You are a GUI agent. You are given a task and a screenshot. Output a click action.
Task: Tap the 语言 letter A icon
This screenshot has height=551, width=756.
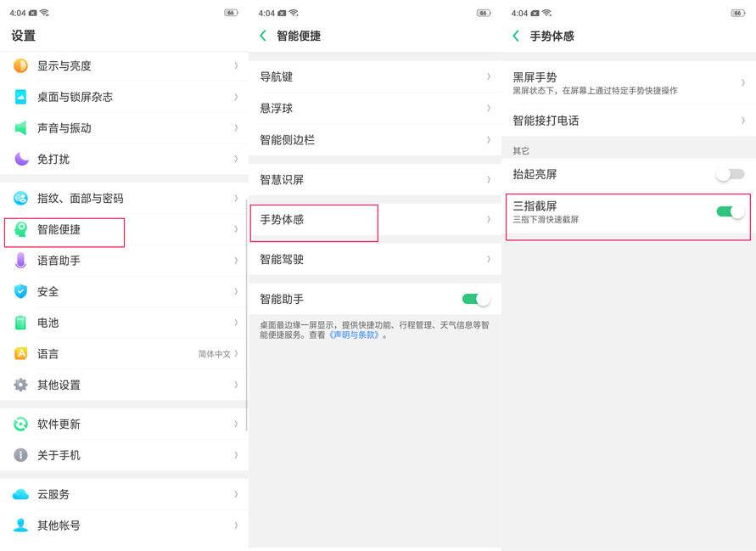[x=20, y=354]
